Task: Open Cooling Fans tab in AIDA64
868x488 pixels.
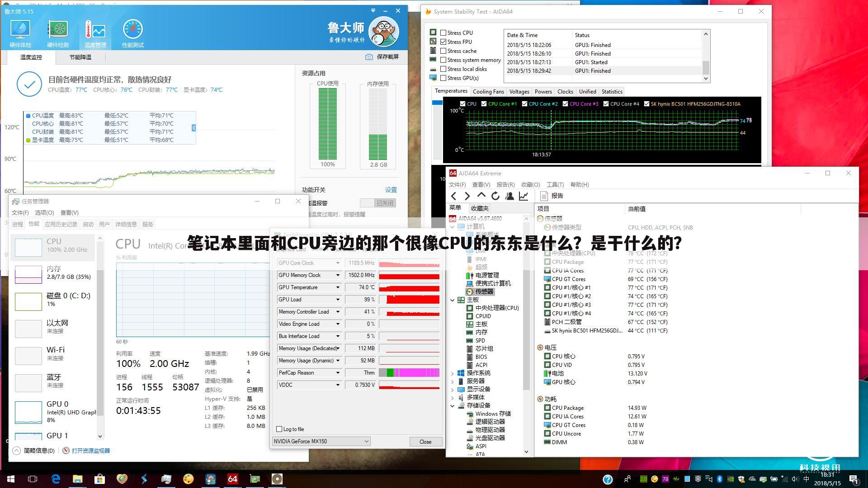Action: coord(488,92)
